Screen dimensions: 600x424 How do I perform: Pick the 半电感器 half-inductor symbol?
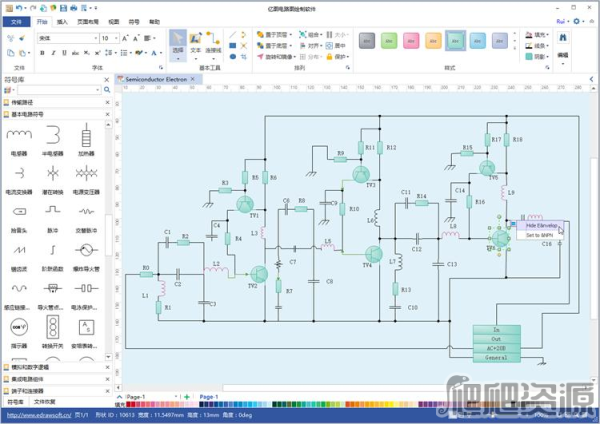(53, 136)
